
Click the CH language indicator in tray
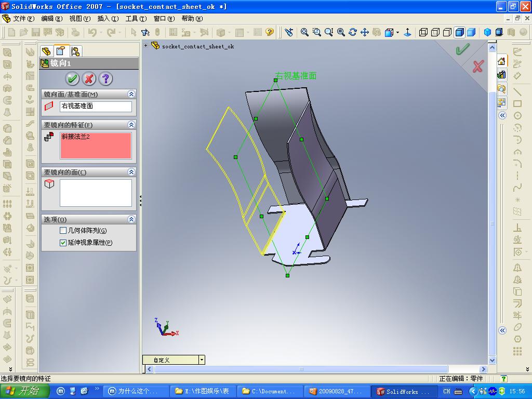tap(446, 392)
